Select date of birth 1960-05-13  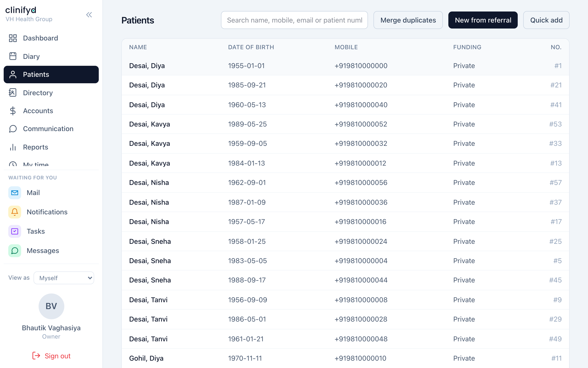point(247,105)
